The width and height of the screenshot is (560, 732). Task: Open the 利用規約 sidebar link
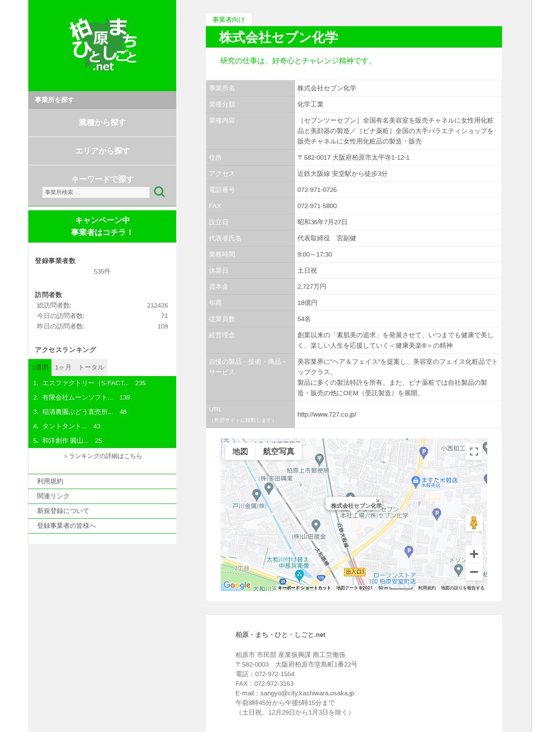pos(102,481)
